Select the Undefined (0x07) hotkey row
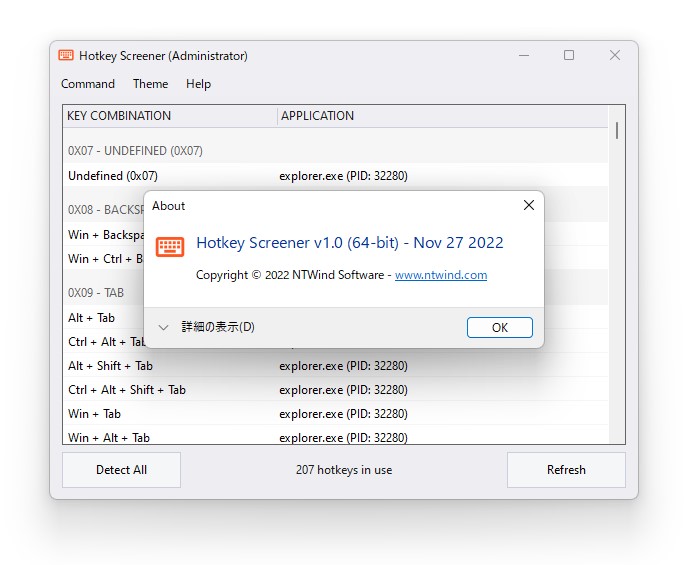 (x=336, y=175)
